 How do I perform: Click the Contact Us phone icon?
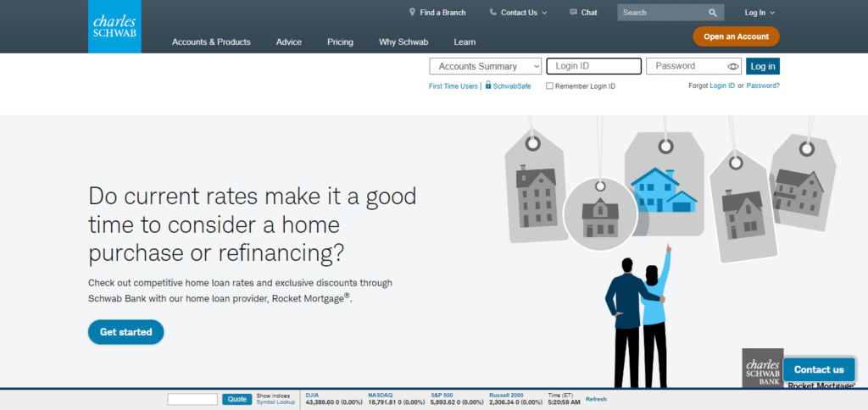click(492, 12)
